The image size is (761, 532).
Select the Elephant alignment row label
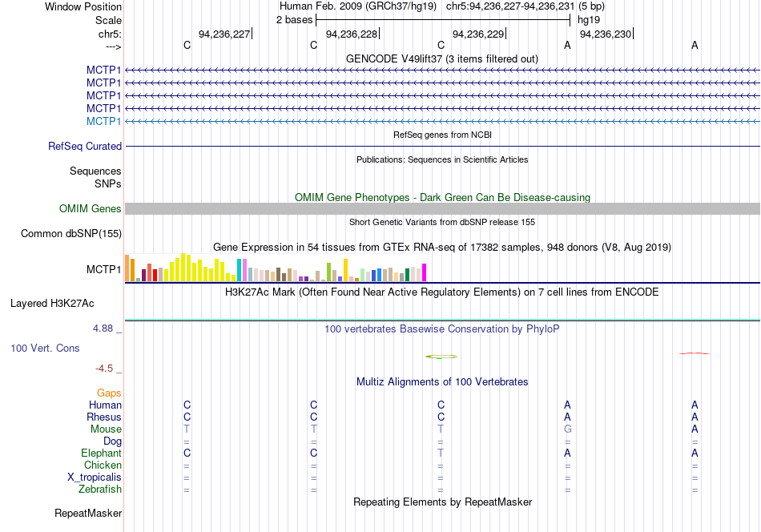point(102,453)
